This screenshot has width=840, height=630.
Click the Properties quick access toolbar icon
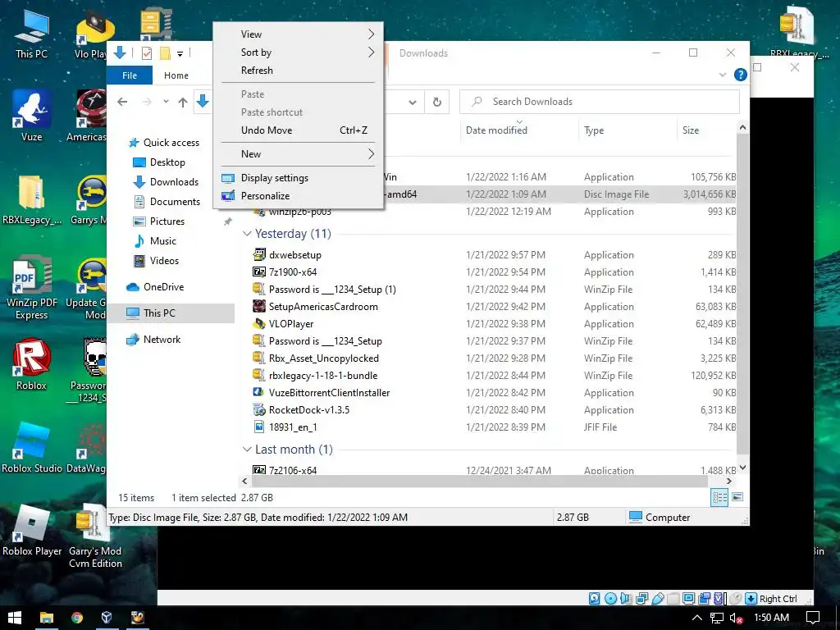tap(146, 53)
